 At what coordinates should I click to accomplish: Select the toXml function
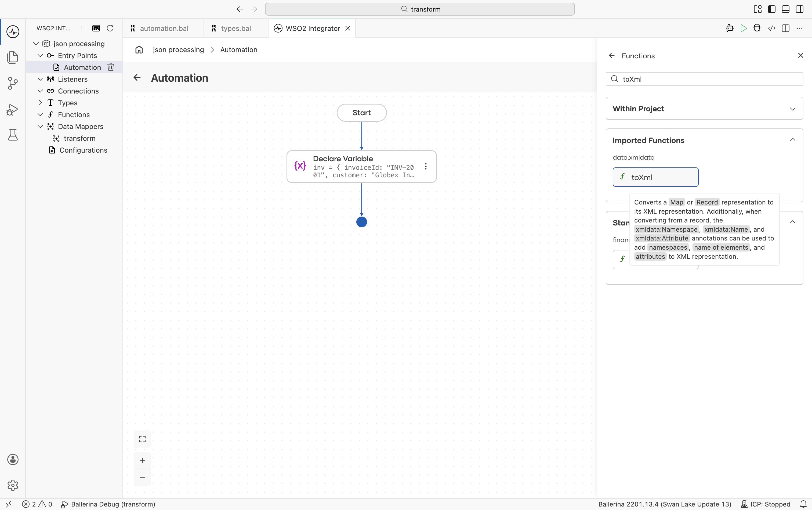(x=655, y=177)
